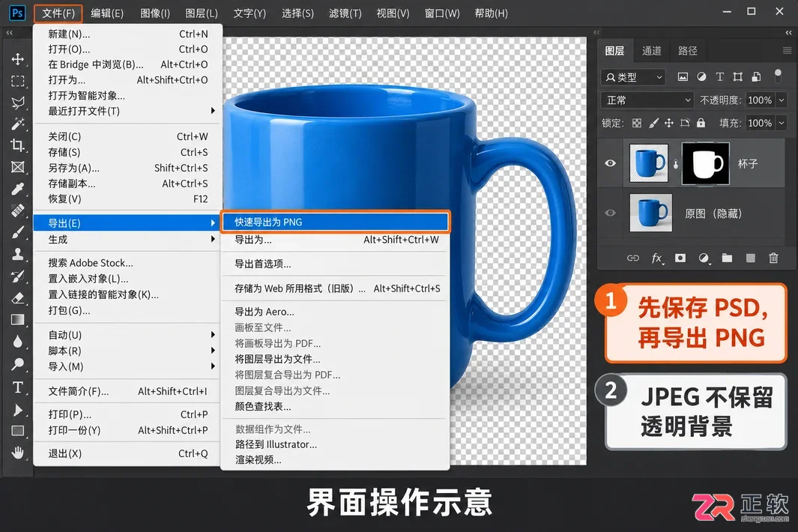Viewport: 798px width, 532px height.
Task: Select the Frame tool
Action: pos(17,167)
